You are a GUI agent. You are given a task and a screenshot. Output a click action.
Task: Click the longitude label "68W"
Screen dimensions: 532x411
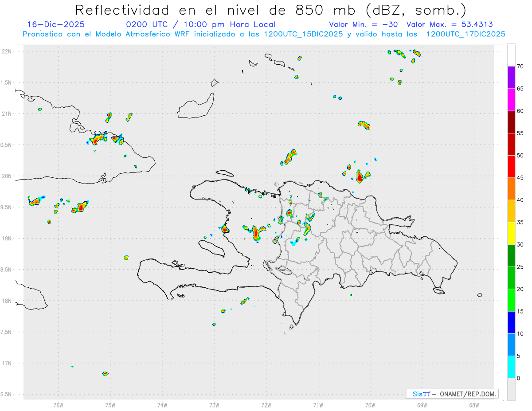(474, 405)
